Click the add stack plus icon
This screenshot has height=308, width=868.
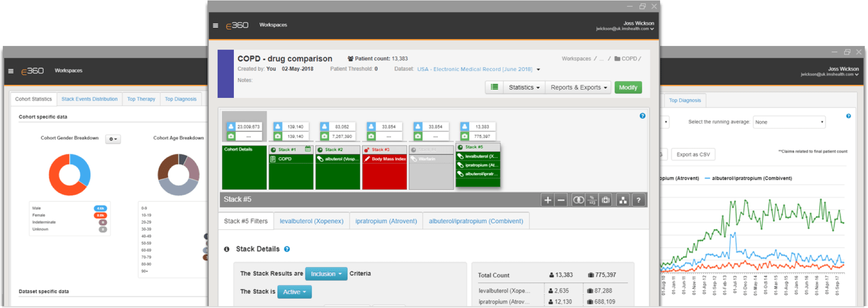pos(548,200)
